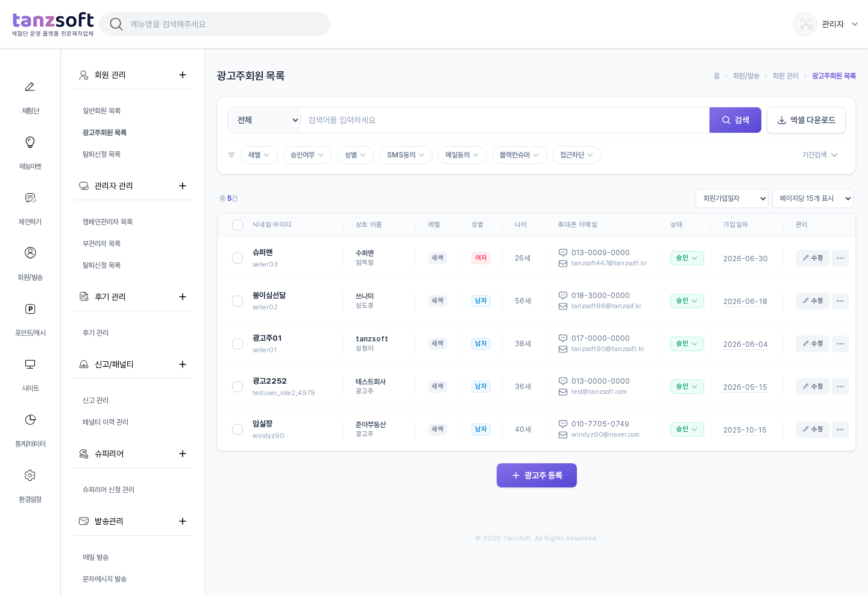Open the 제안하기 sidebar icon
This screenshot has height=596, width=868.
[x=30, y=198]
